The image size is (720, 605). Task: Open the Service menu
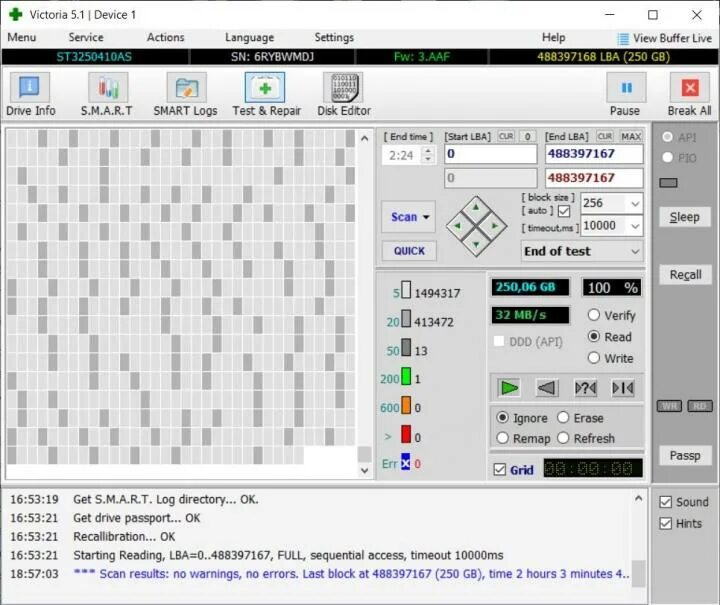pos(86,37)
